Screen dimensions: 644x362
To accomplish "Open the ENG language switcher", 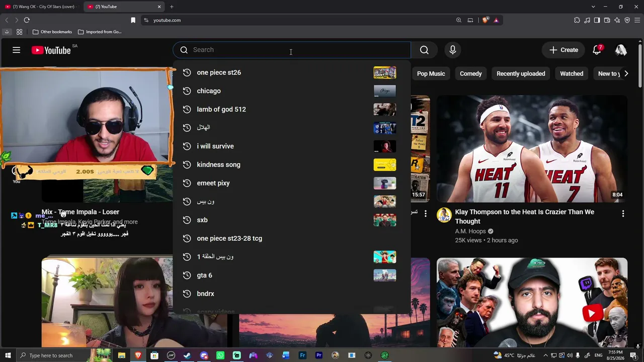I will [599, 355].
